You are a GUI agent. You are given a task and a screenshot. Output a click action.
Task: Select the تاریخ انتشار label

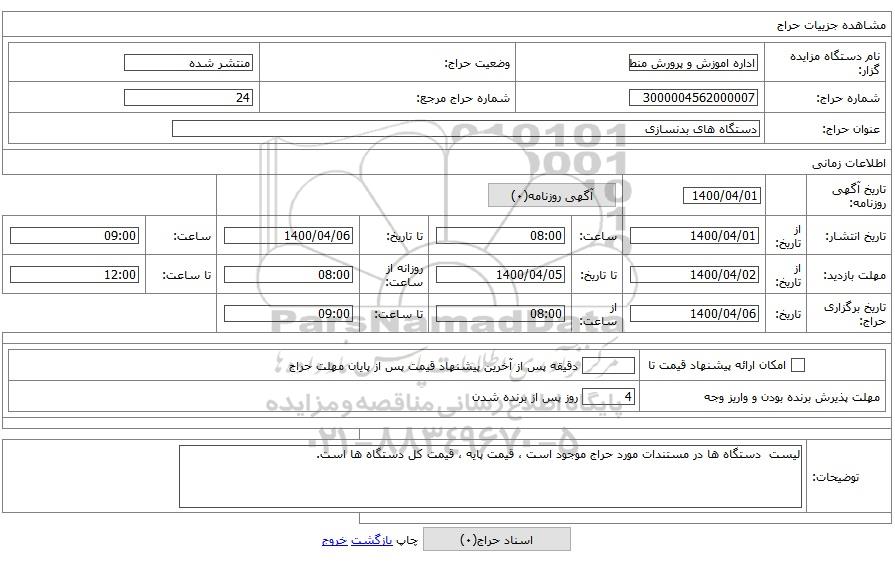(x=856, y=236)
